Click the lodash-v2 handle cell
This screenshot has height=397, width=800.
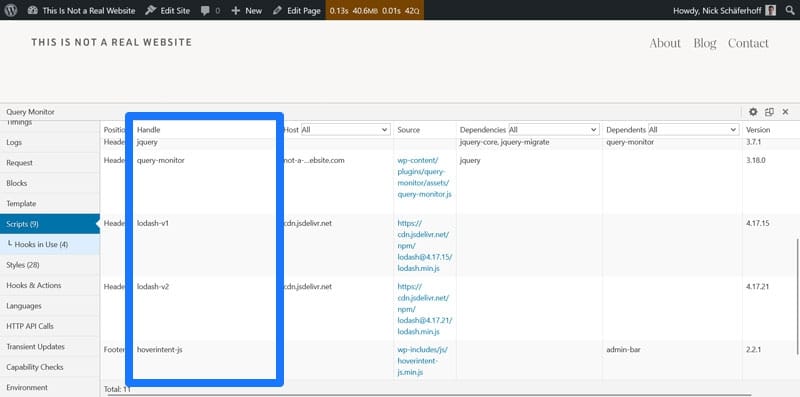pyautogui.click(x=153, y=287)
